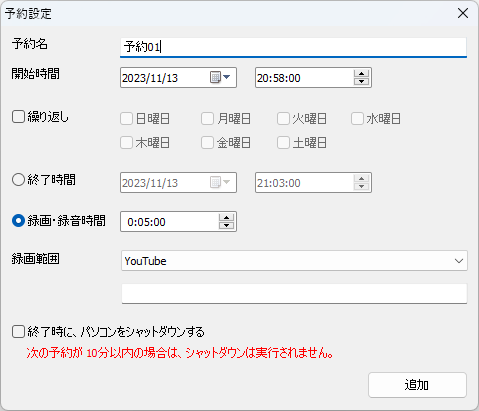Check the 水曜日 checkbox
Viewport: 479px width, 411px height.
[357, 119]
